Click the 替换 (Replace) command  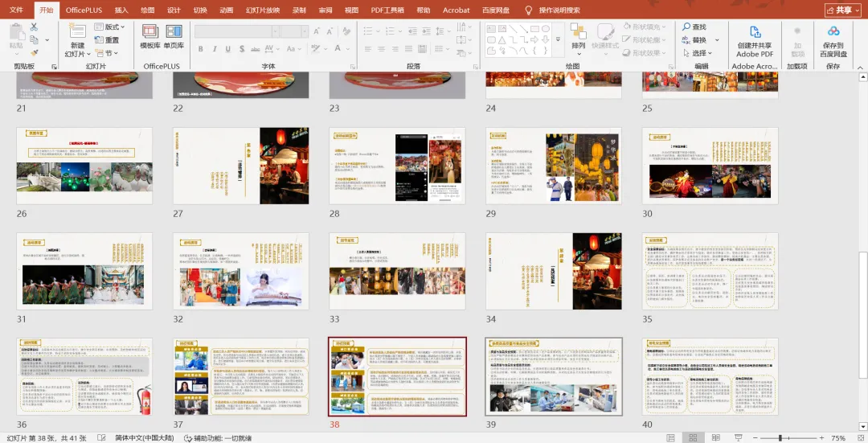pos(694,40)
